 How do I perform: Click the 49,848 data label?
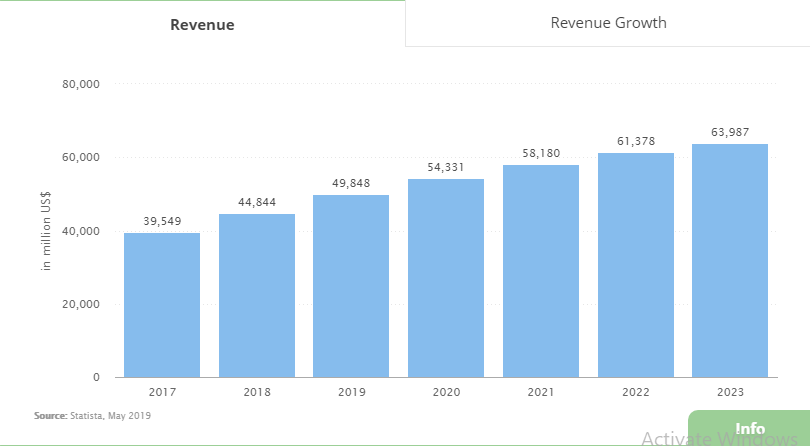pos(351,183)
